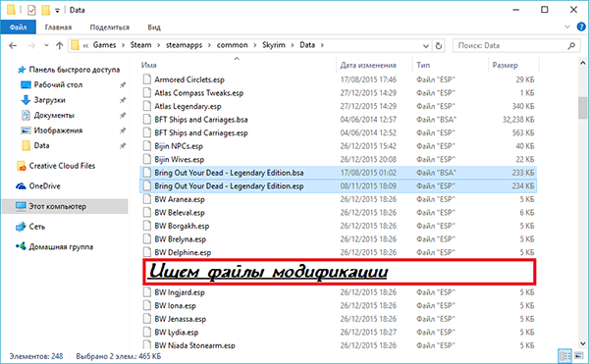Select file BW Jenassa.esp
Image resolution: width=589 pixels, height=364 pixels.
(181, 319)
